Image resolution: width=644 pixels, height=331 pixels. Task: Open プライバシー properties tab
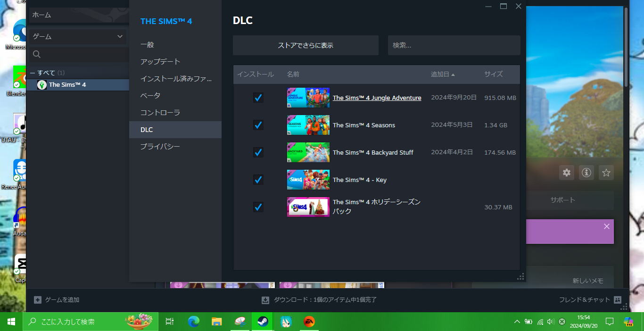[175, 147]
